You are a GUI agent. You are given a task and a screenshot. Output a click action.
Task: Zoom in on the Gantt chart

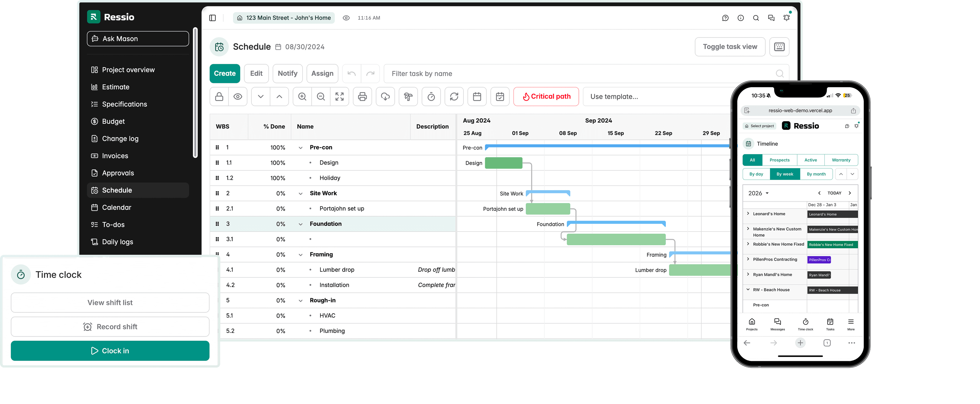click(302, 97)
